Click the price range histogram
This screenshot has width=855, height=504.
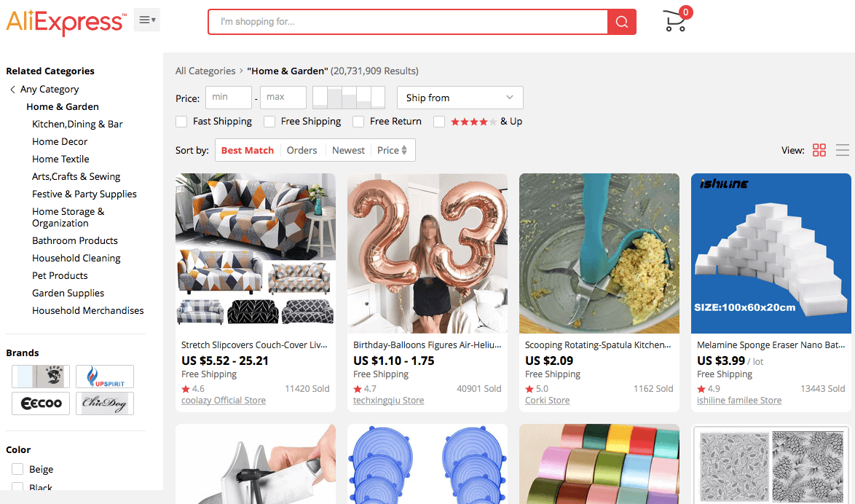pos(348,98)
